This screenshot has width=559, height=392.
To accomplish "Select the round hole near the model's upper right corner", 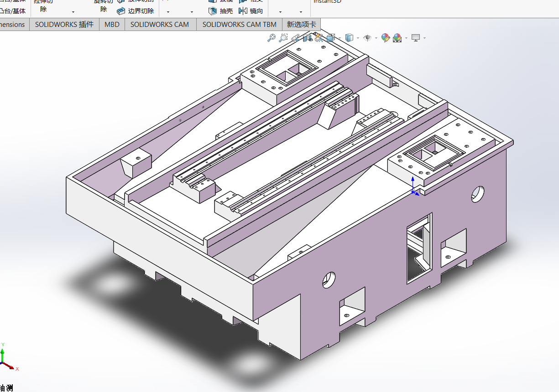I will point(478,194).
